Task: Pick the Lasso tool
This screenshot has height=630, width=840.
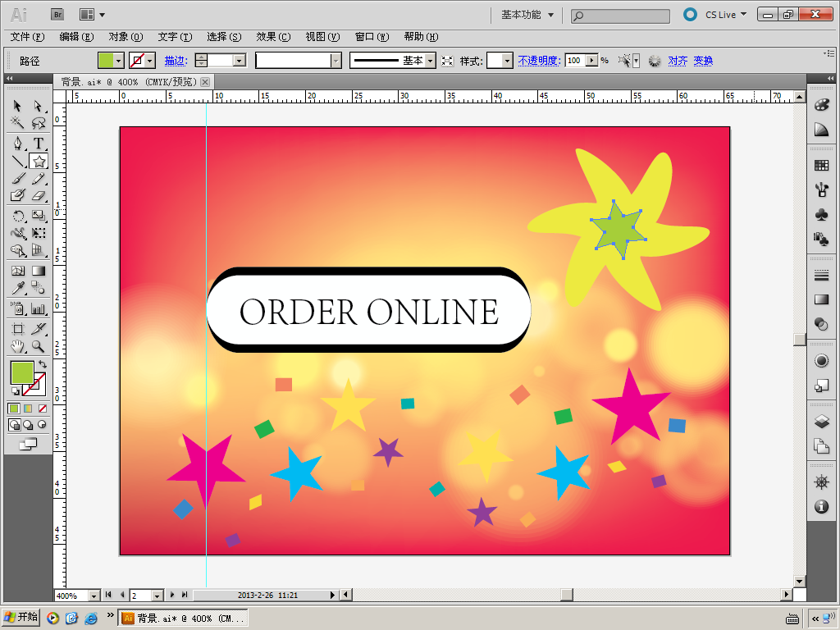Action: click(38, 123)
